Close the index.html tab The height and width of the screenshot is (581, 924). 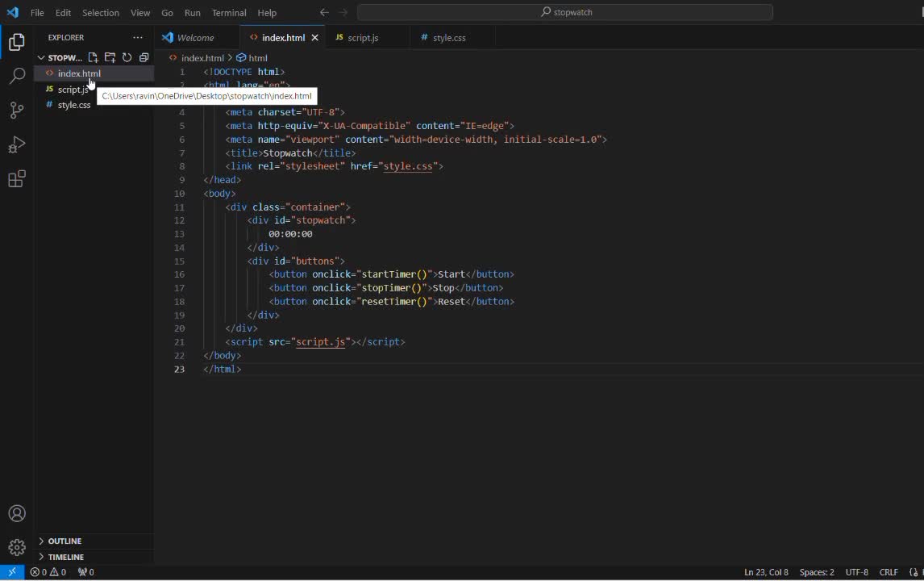[x=314, y=38]
